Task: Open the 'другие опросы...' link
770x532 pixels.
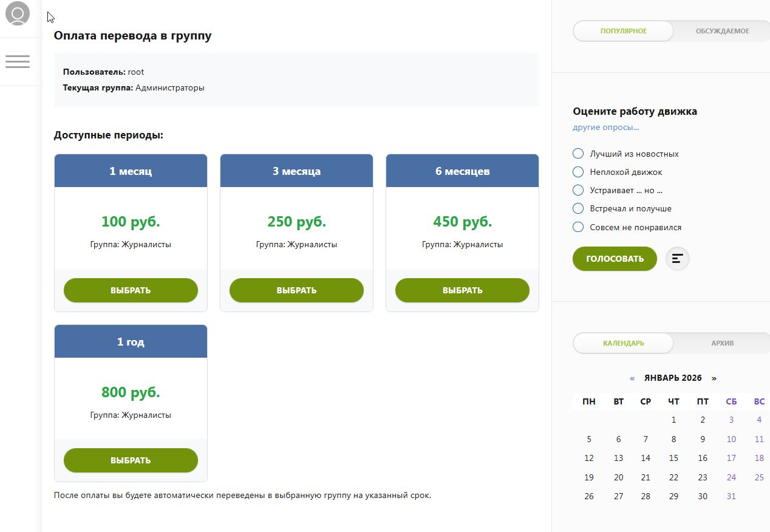Action: (605, 128)
